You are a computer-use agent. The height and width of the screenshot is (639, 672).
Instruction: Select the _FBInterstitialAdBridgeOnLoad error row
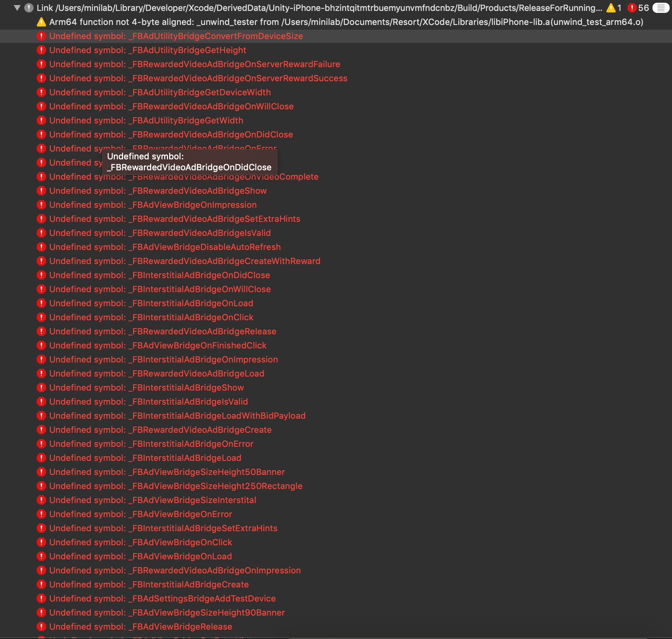coord(336,303)
